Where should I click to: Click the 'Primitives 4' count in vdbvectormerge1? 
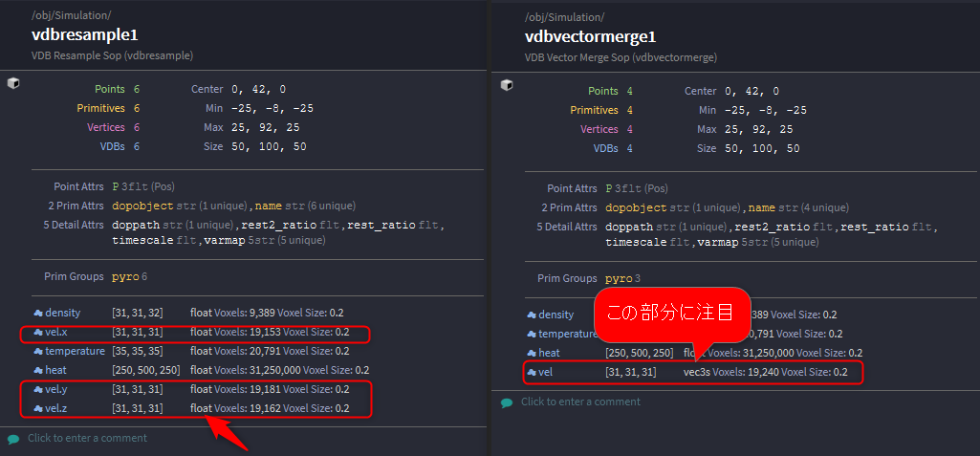tap(602, 111)
